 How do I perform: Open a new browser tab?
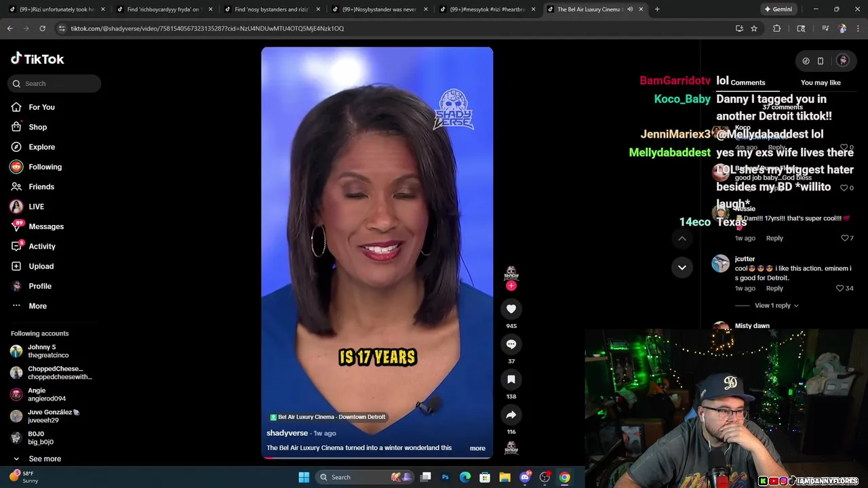(657, 9)
